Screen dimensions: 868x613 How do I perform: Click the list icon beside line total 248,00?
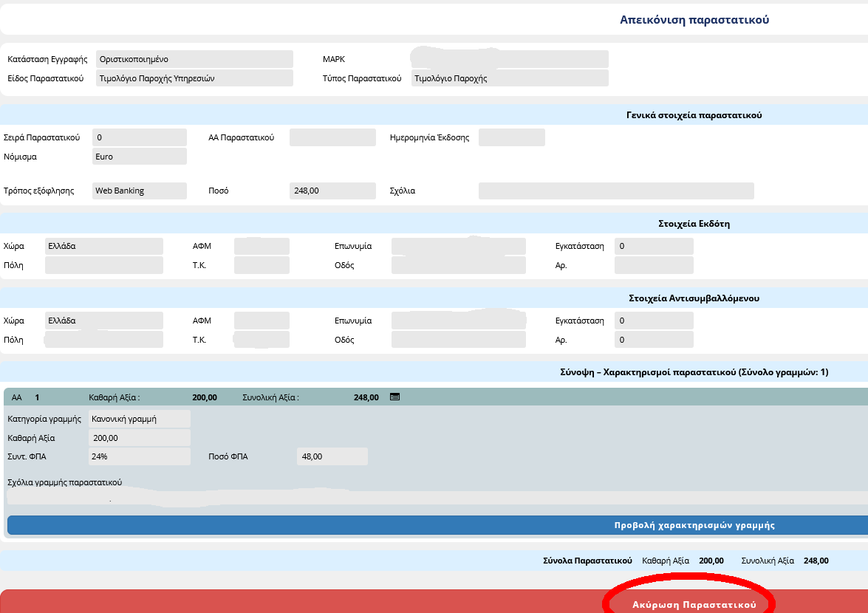tap(394, 397)
